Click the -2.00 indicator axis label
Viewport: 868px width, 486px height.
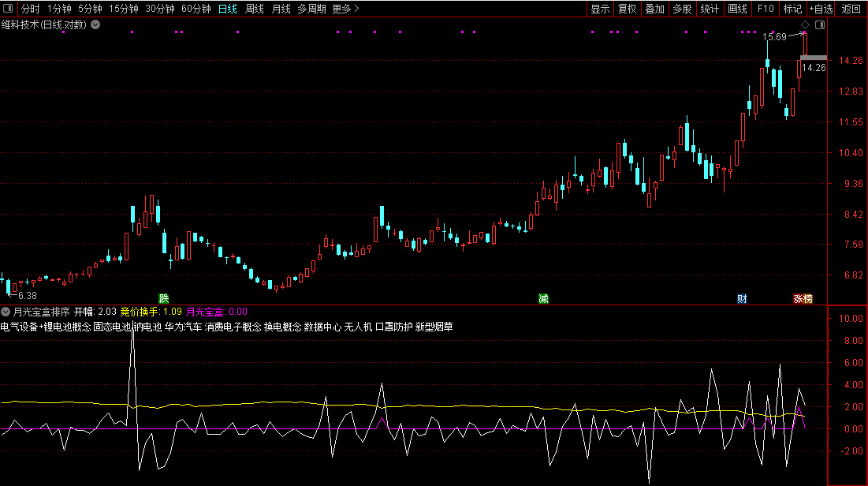[851, 451]
